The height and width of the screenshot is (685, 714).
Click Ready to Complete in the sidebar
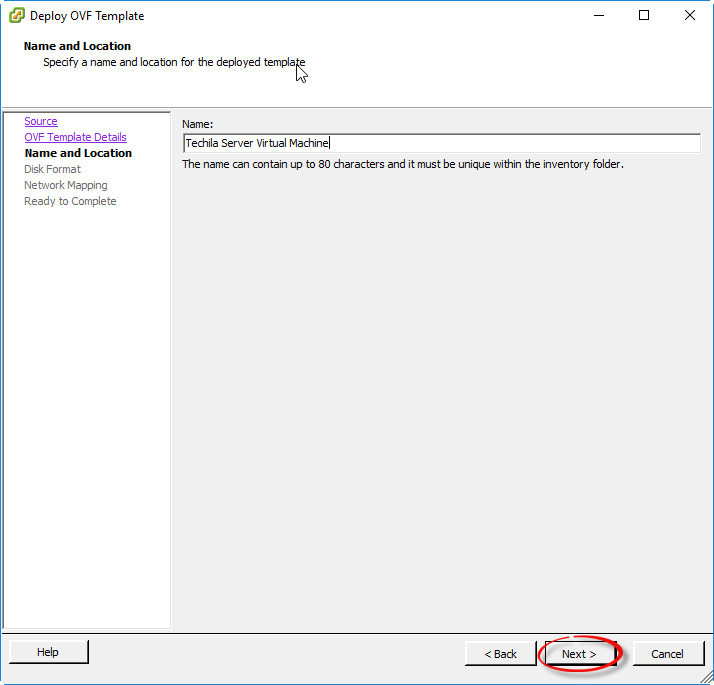pos(70,201)
